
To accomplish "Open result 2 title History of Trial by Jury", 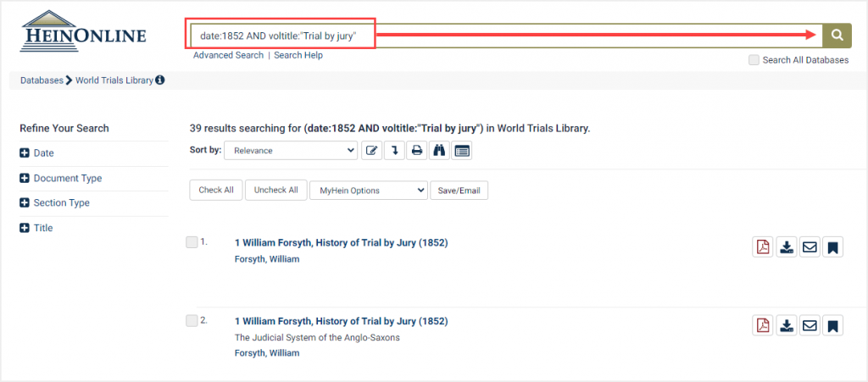I will click(342, 321).
